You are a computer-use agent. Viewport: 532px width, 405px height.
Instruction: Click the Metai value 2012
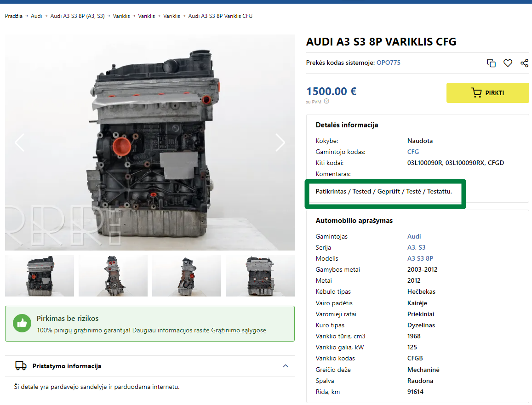(413, 280)
